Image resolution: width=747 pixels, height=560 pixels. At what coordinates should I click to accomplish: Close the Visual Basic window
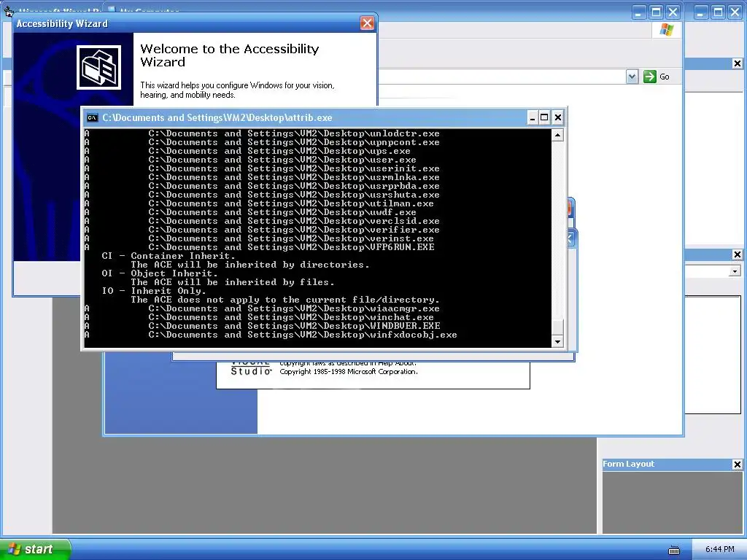click(x=735, y=12)
